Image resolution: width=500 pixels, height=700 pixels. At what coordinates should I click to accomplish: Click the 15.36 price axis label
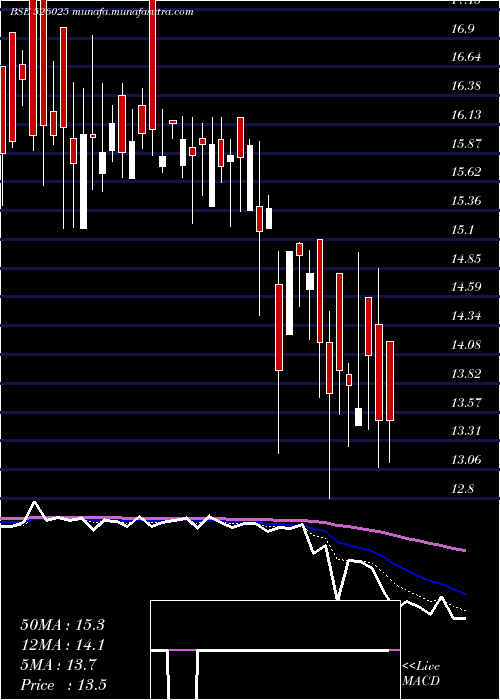point(467,201)
